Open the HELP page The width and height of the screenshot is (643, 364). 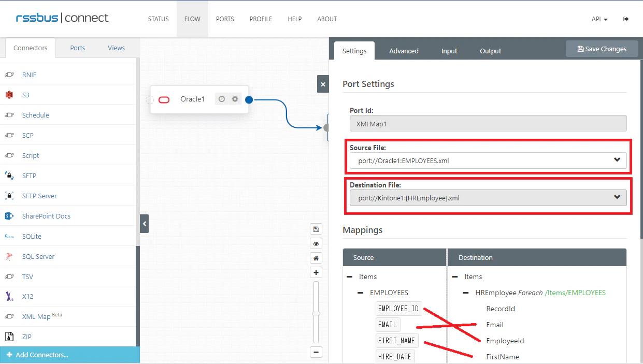point(295,19)
